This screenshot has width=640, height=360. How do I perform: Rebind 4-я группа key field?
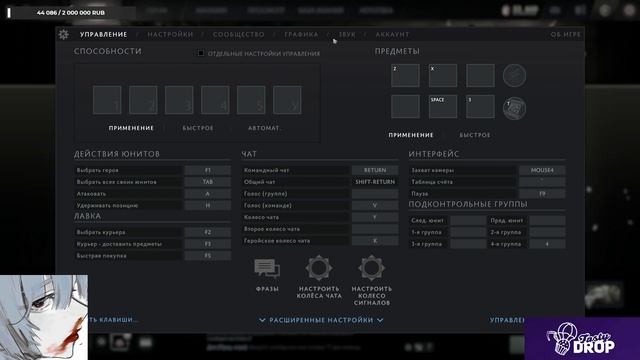point(547,244)
